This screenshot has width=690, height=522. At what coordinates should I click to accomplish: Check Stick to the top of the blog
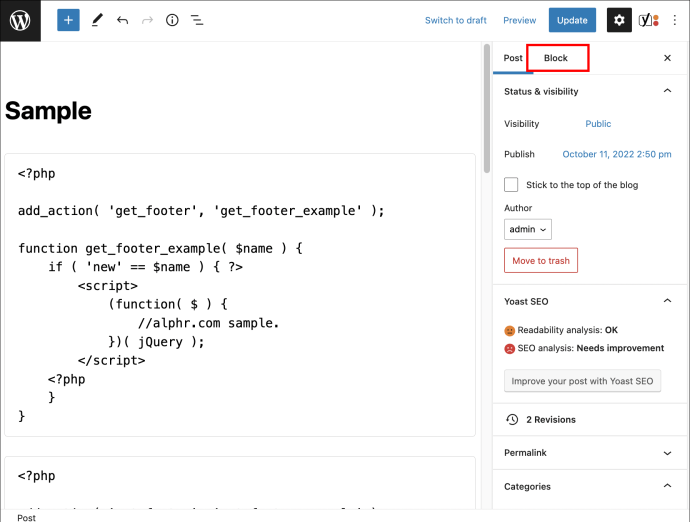511,185
